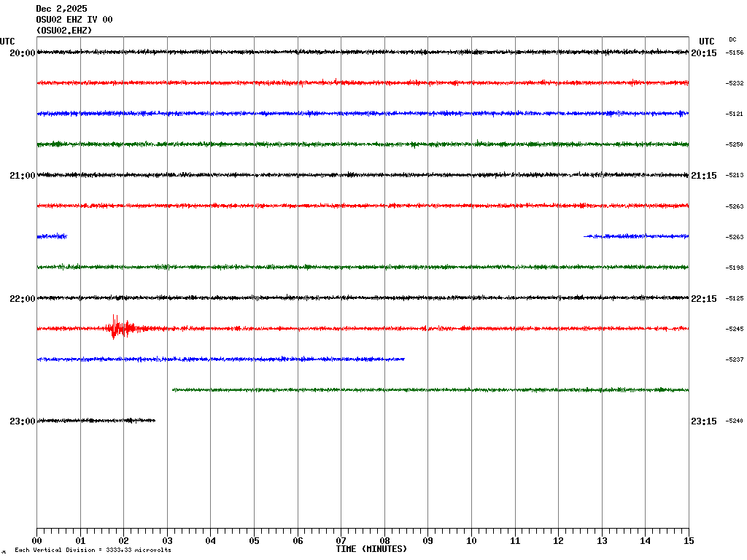Viewport: 747px width, 560px height.
Task: Click the 23:00 UTC label on the left
Action: [x=22, y=421]
